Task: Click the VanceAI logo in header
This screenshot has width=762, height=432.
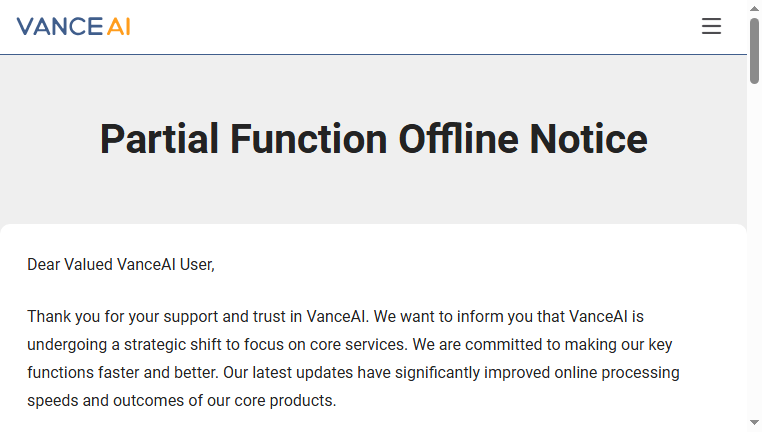Action: click(x=73, y=27)
